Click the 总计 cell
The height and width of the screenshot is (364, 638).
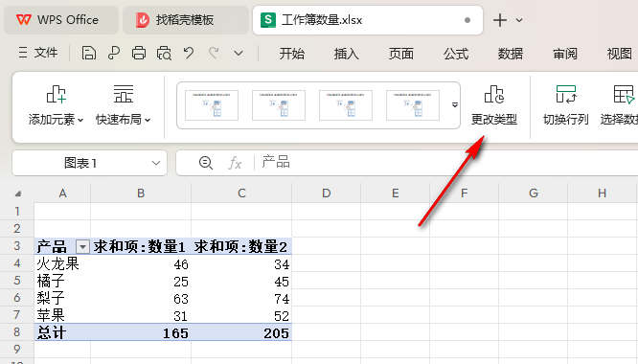click(x=62, y=332)
